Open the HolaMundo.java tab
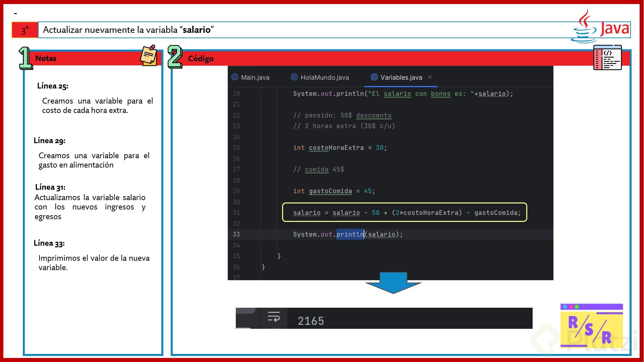This screenshot has width=644, height=362. click(324, 77)
